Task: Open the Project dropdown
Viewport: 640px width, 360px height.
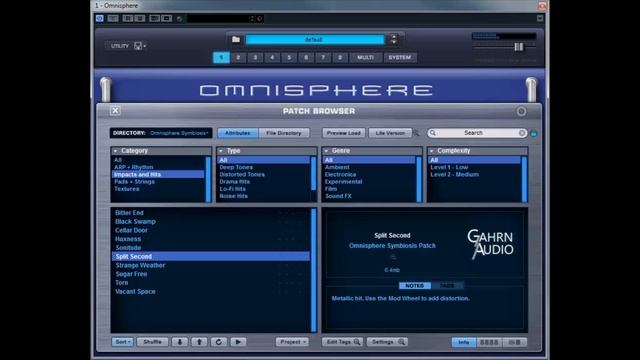Action: [x=292, y=342]
